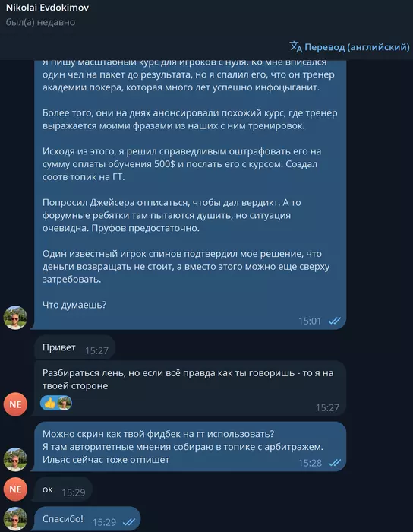
Task: Click sender photo avatar beside 15:01 message
Action: [x=15, y=318]
